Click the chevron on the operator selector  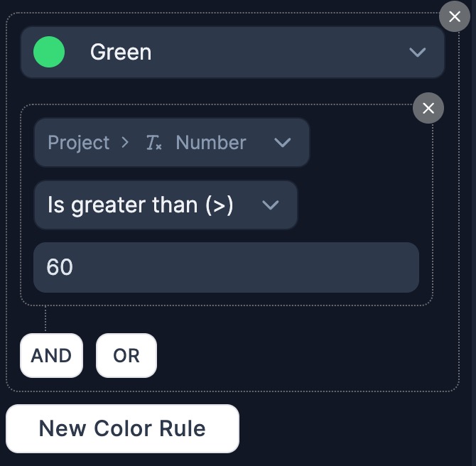[x=270, y=205]
